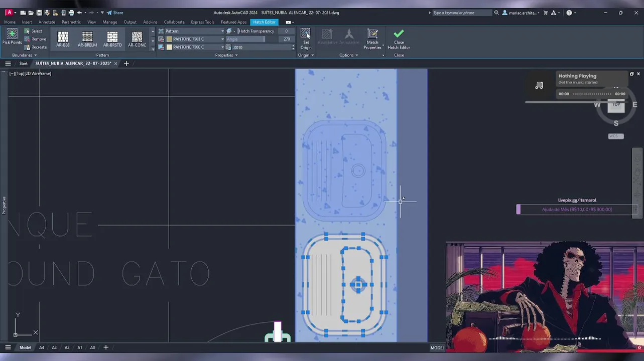Open the Insert ribbon tab
The height and width of the screenshot is (361, 644).
[x=27, y=22]
